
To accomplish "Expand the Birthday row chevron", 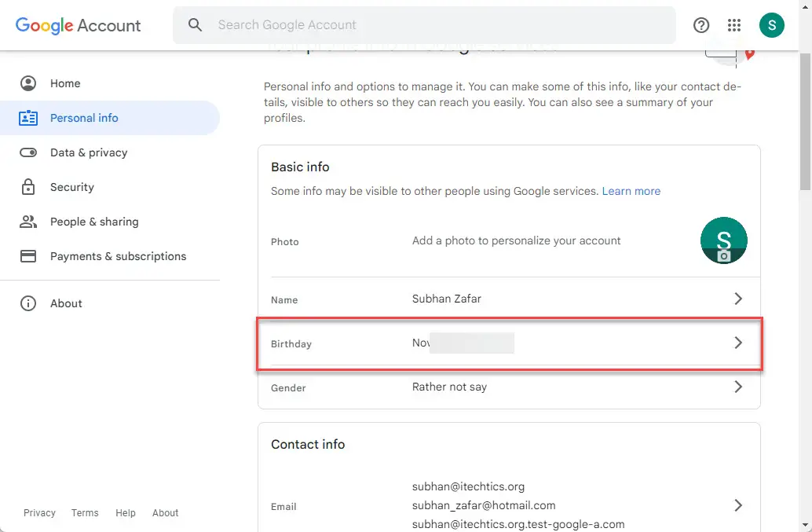I will click(x=737, y=343).
